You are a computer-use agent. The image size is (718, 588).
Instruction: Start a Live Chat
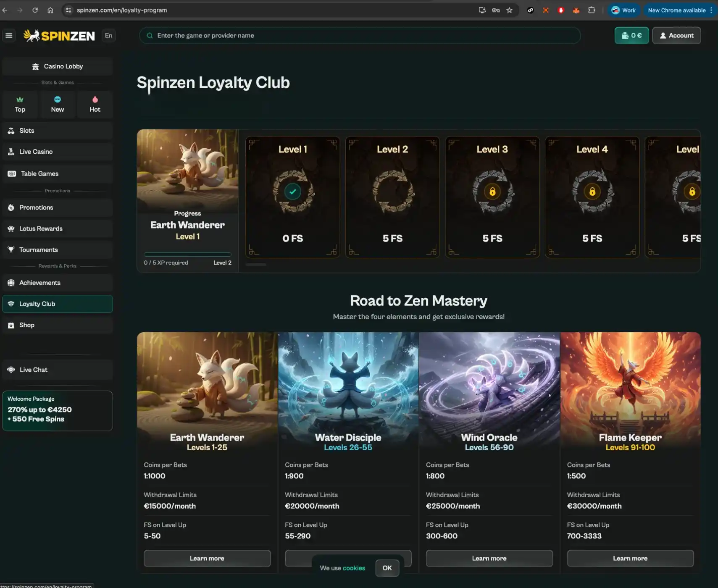click(58, 370)
